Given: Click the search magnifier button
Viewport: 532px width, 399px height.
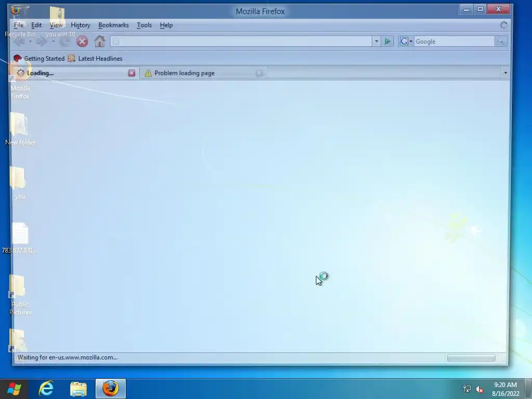Looking at the screenshot, I should pos(501,42).
